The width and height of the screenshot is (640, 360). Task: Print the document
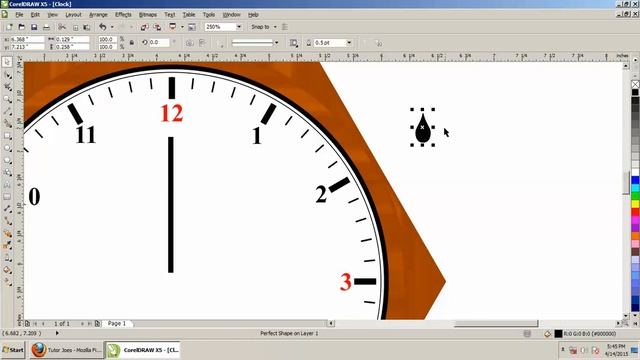tap(47, 27)
